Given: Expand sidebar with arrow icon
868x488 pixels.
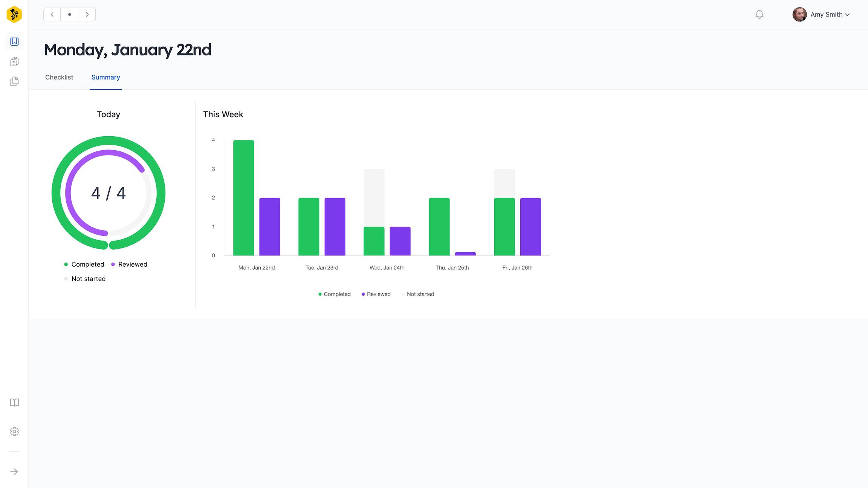Looking at the screenshot, I should (x=14, y=472).
